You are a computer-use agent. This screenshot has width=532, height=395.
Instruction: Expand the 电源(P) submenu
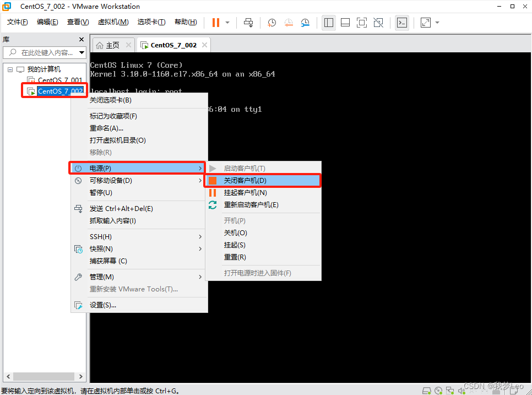[138, 169]
